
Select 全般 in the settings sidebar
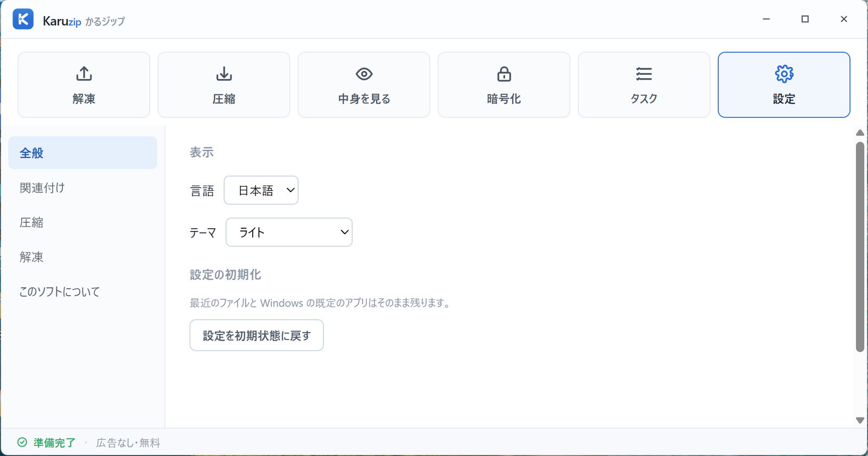point(82,153)
